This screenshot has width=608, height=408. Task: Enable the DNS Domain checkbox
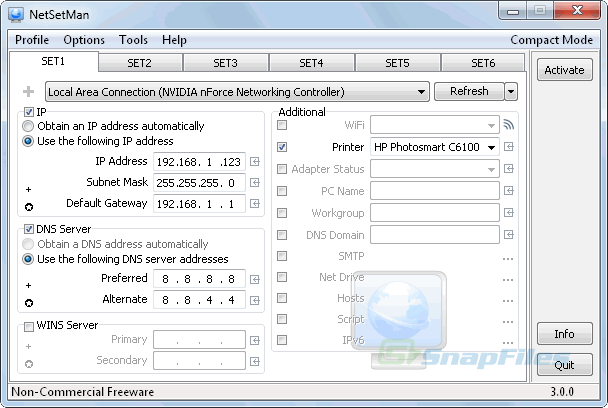point(282,235)
